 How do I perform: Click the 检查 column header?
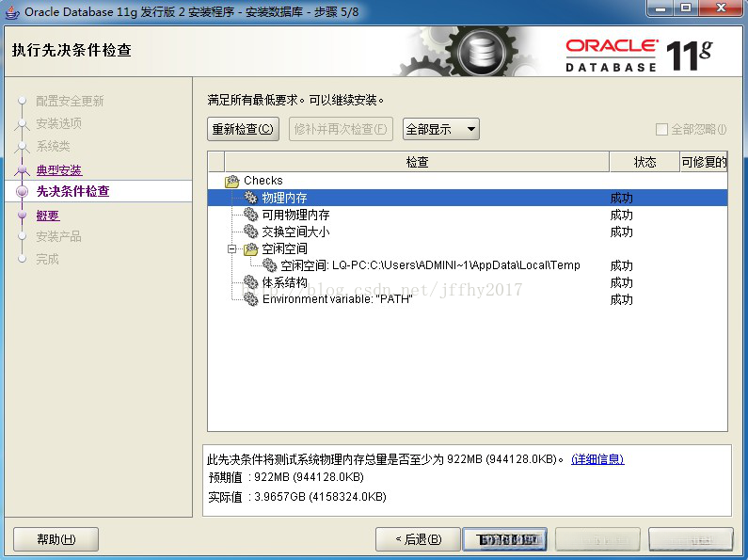[x=417, y=162]
